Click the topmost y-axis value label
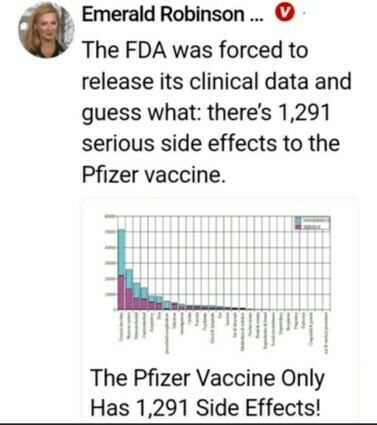The image size is (377, 425). pyautogui.click(x=109, y=216)
